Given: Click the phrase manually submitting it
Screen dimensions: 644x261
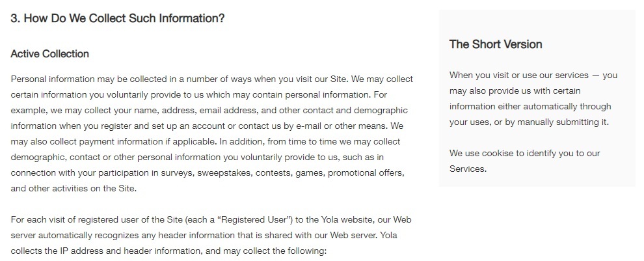Looking at the screenshot, I should (562, 122).
